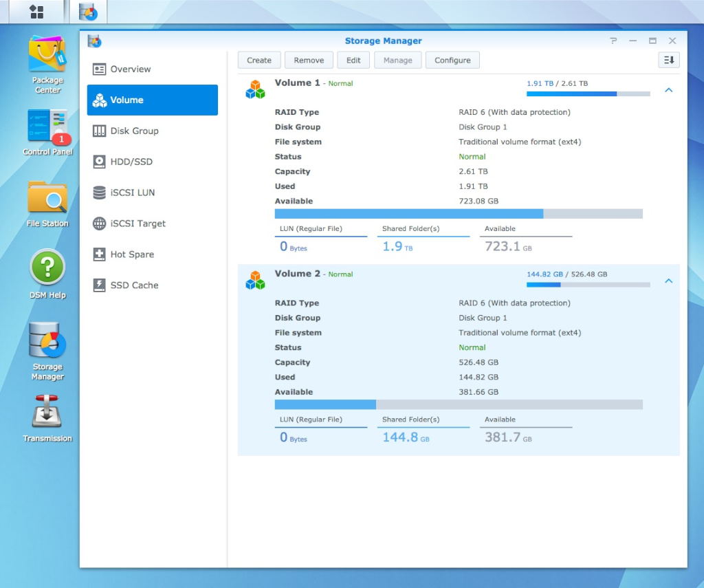Viewport: 704px width, 588px height.
Task: Click the Create button
Action: [259, 61]
